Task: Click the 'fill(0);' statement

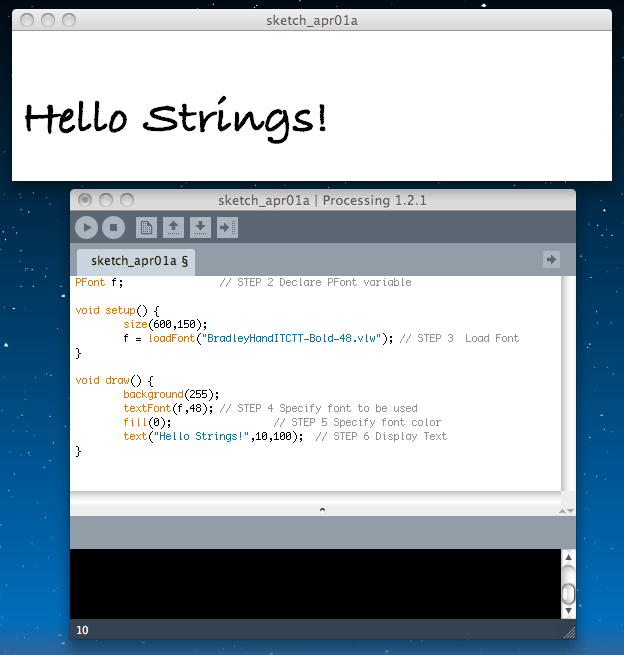Action: [147, 422]
